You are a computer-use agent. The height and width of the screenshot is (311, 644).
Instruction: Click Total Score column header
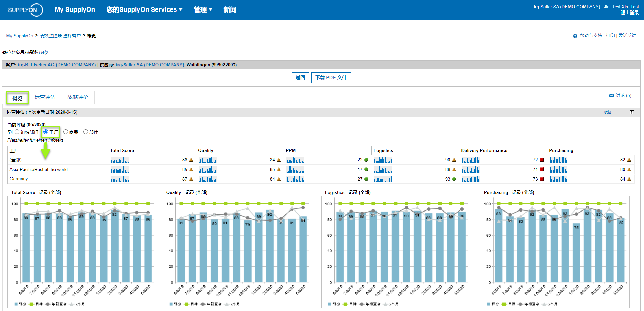point(122,151)
